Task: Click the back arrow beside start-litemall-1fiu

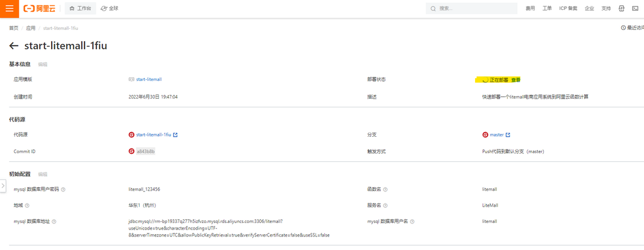Action: coord(14,46)
